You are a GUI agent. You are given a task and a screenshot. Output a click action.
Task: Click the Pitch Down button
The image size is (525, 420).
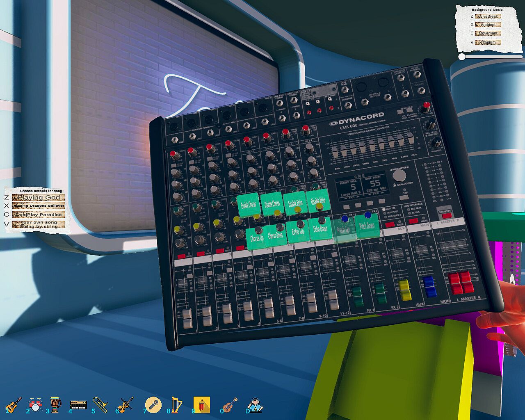click(x=367, y=226)
